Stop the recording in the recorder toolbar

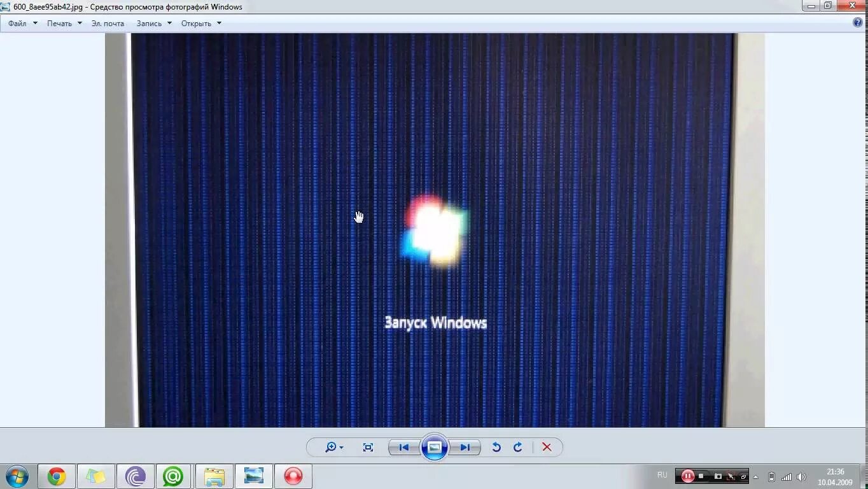pos(701,476)
